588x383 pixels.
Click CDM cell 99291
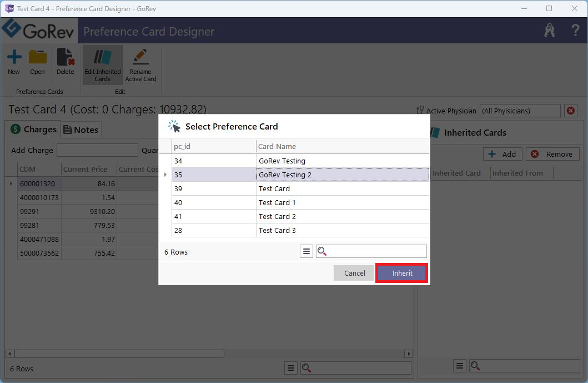click(x=39, y=211)
